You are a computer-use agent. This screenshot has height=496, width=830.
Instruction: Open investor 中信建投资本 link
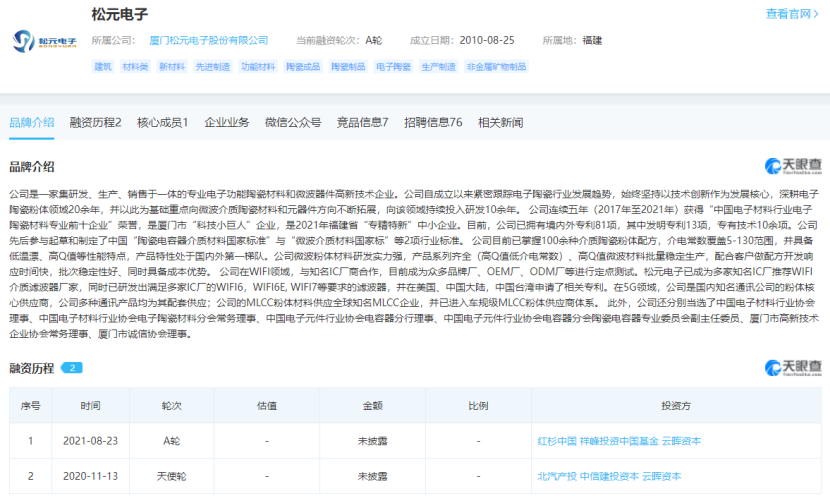coord(609,476)
